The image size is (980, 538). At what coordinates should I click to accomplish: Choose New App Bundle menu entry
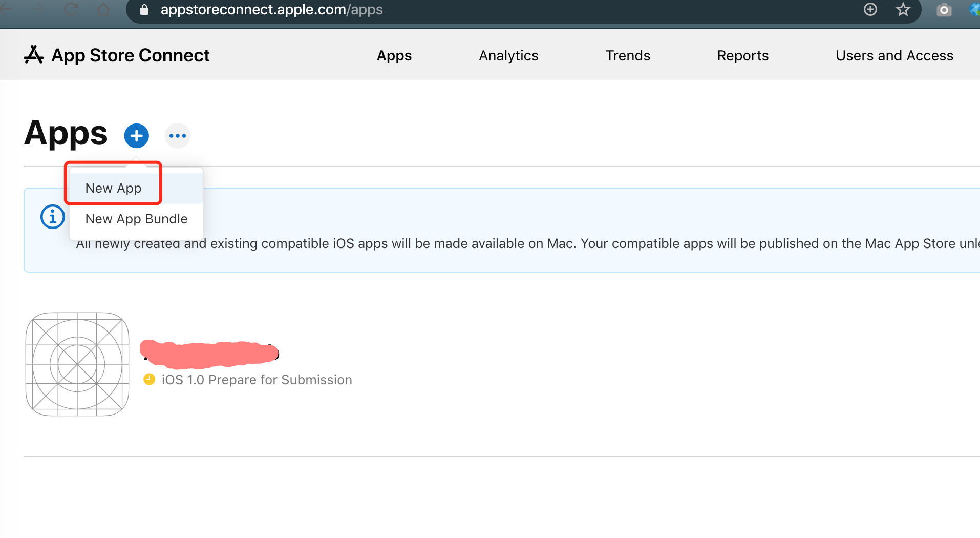point(136,219)
